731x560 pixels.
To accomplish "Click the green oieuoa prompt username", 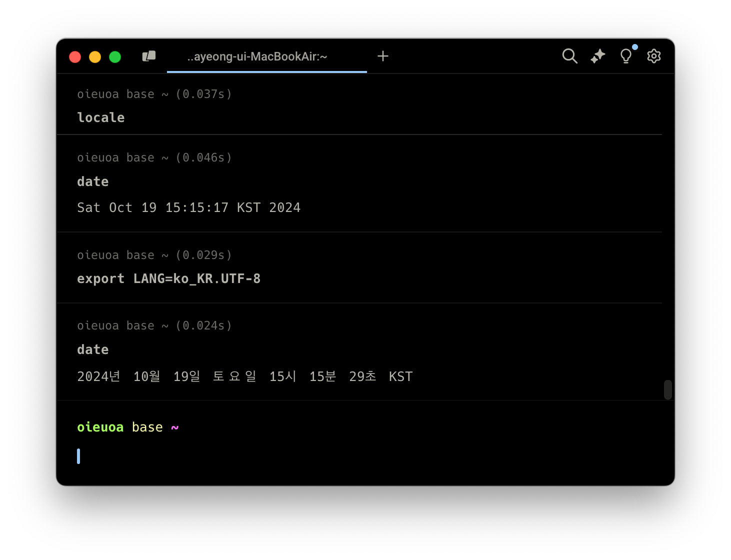I will coord(100,427).
